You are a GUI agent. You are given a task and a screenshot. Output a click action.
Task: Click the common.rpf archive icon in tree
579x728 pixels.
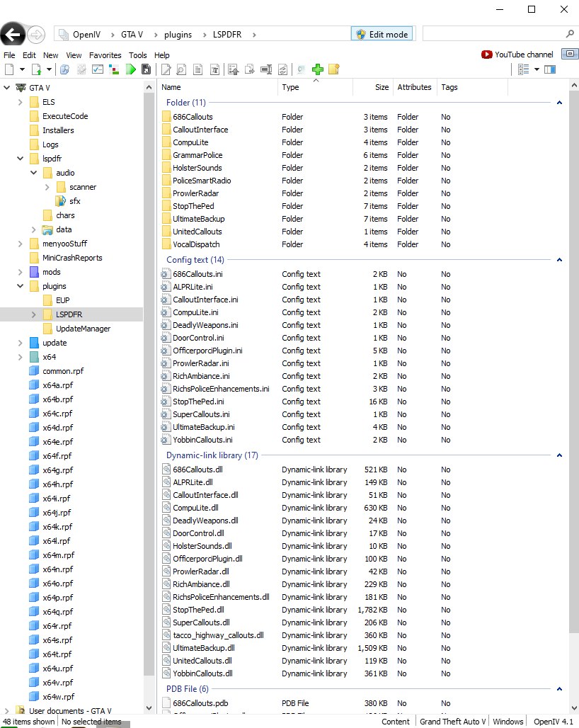coord(34,371)
